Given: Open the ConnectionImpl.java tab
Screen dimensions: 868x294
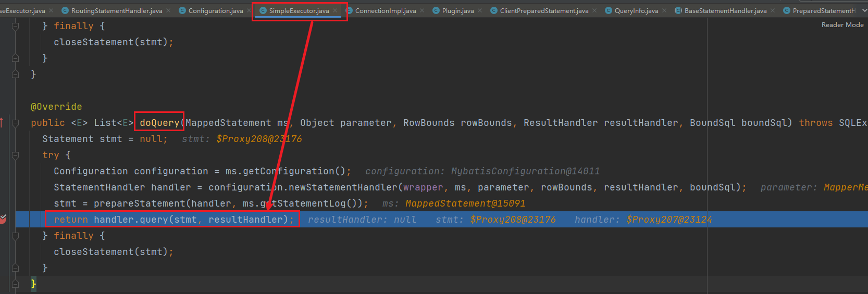Looking at the screenshot, I should coord(385,10).
